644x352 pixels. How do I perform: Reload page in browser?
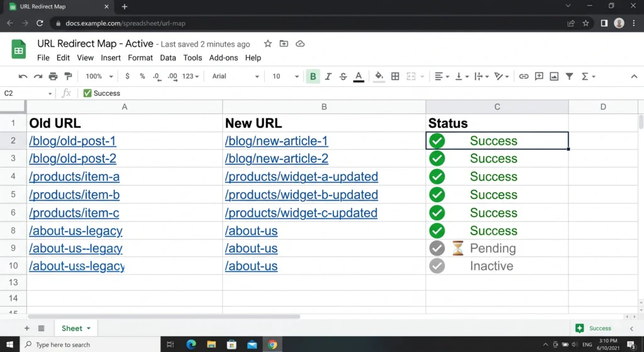pyautogui.click(x=40, y=23)
